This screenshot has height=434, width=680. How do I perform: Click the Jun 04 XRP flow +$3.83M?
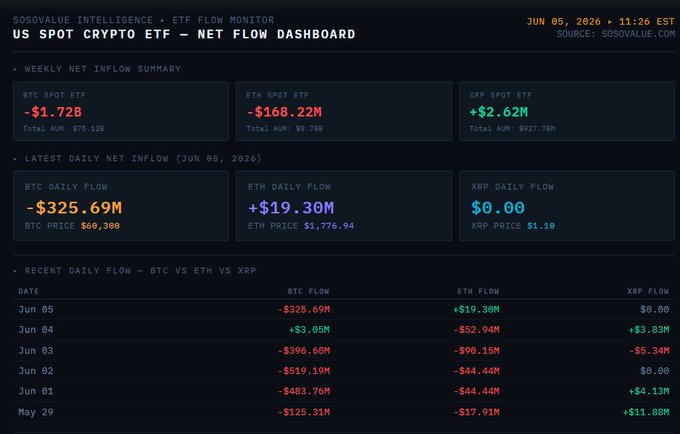coord(649,330)
